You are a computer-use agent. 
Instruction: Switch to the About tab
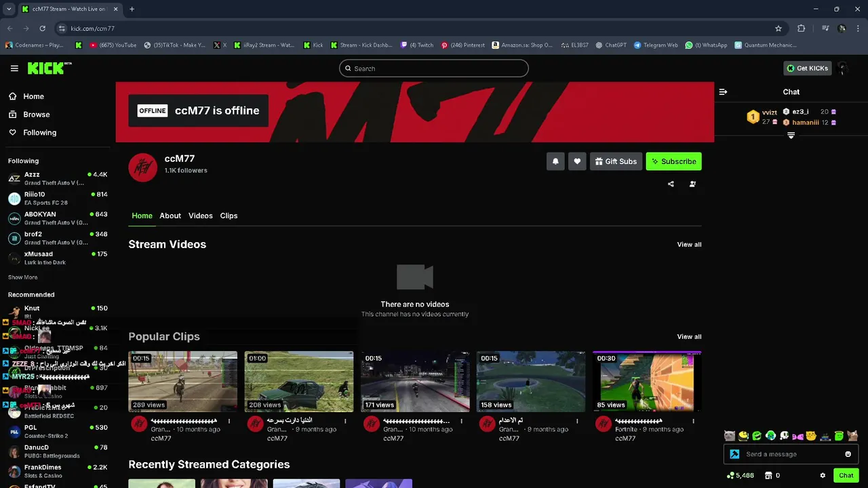point(170,216)
